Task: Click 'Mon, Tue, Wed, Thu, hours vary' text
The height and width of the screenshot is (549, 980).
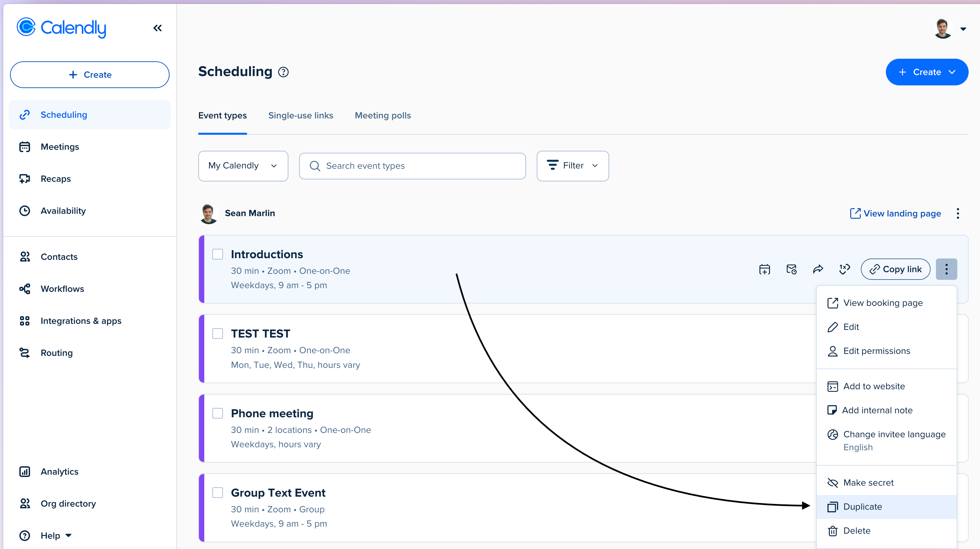Action: 295,365
